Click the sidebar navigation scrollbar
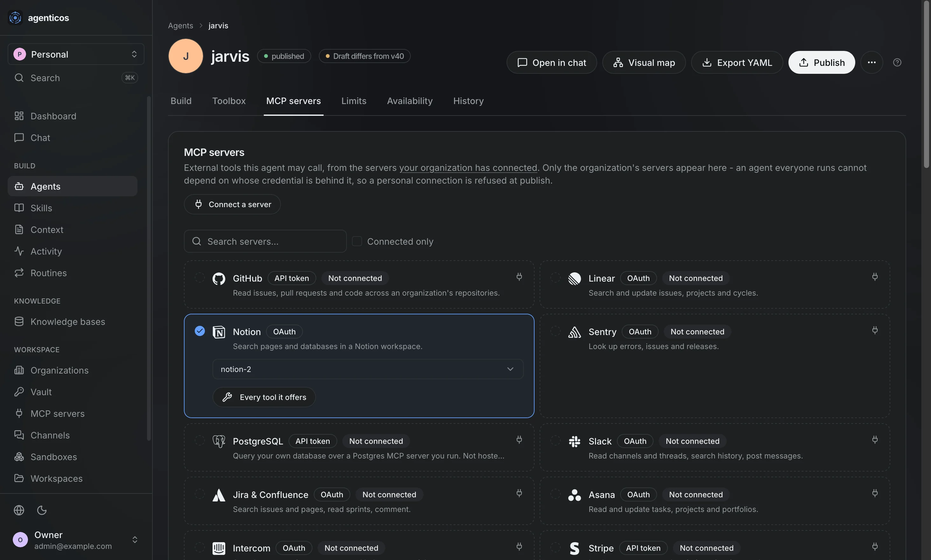The width and height of the screenshot is (931, 560). pyautogui.click(x=149, y=268)
